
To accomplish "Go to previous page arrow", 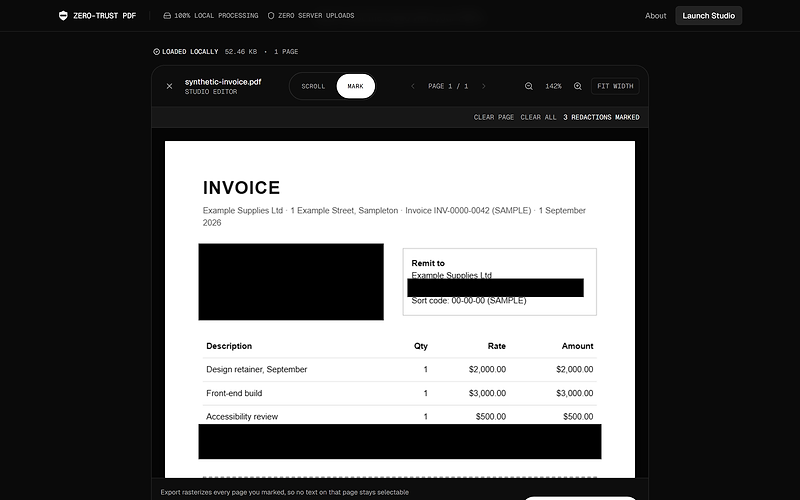I will coord(413,86).
